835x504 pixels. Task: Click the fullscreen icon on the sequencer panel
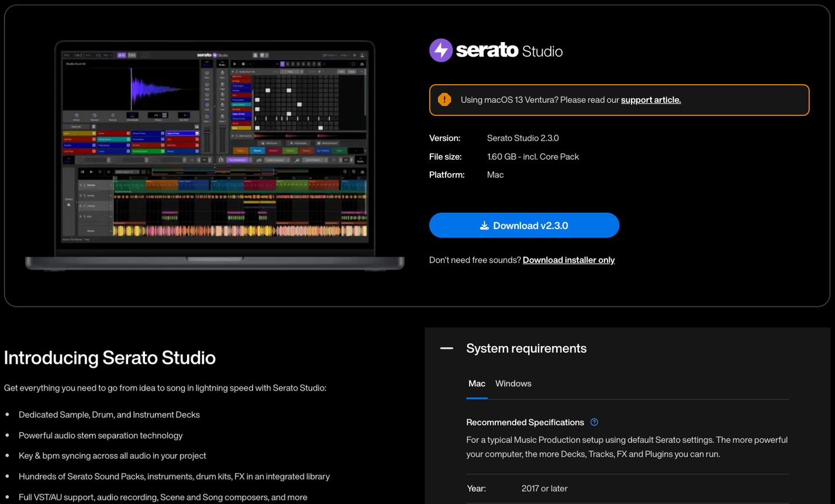pos(353,64)
